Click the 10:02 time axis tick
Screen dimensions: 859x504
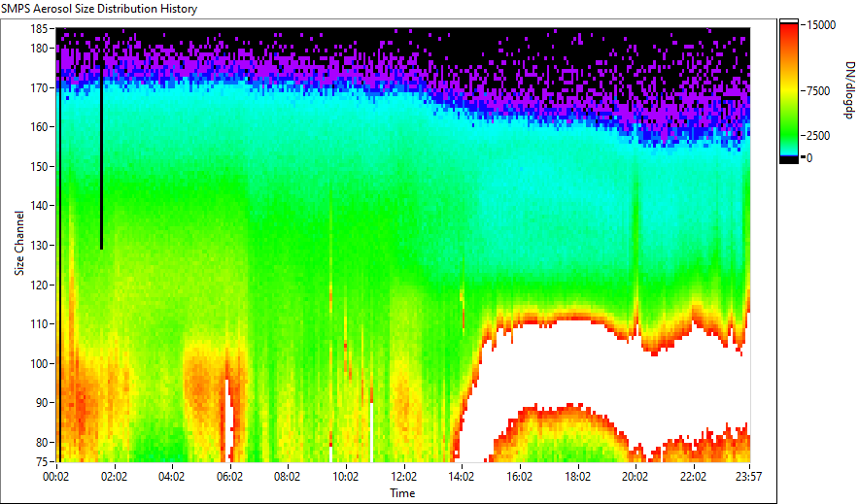pos(345,477)
